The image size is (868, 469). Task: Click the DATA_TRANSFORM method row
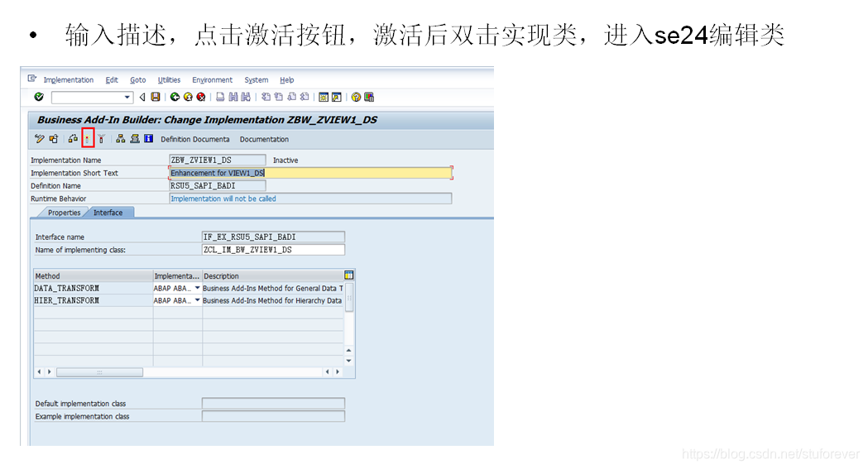pyautogui.click(x=188, y=288)
